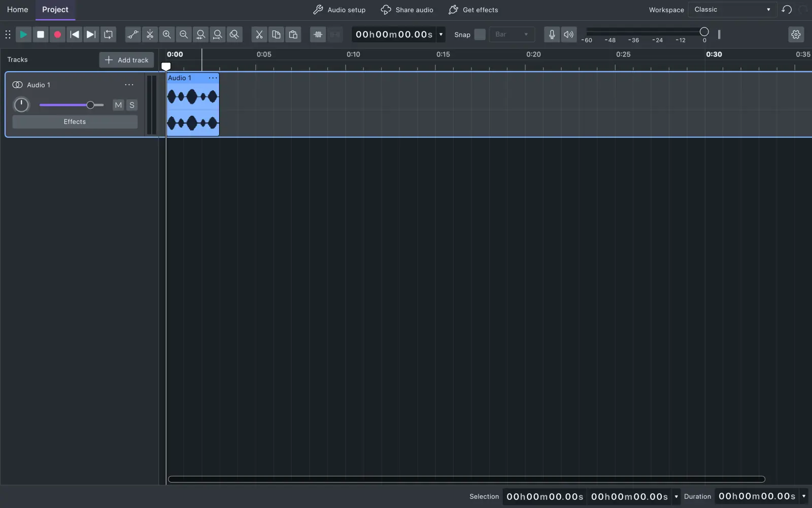812x508 pixels.
Task: Open the Audio 1 track options menu
Action: 129,85
